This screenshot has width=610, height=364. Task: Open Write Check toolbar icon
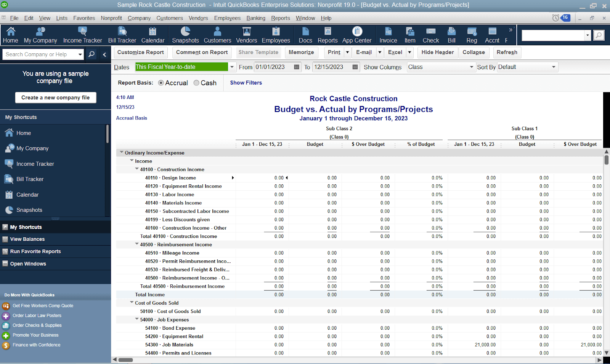431,35
